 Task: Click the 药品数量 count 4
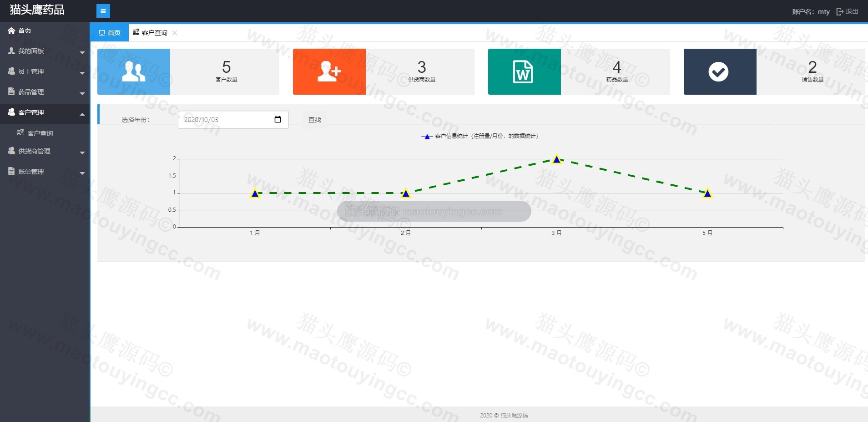pos(617,67)
